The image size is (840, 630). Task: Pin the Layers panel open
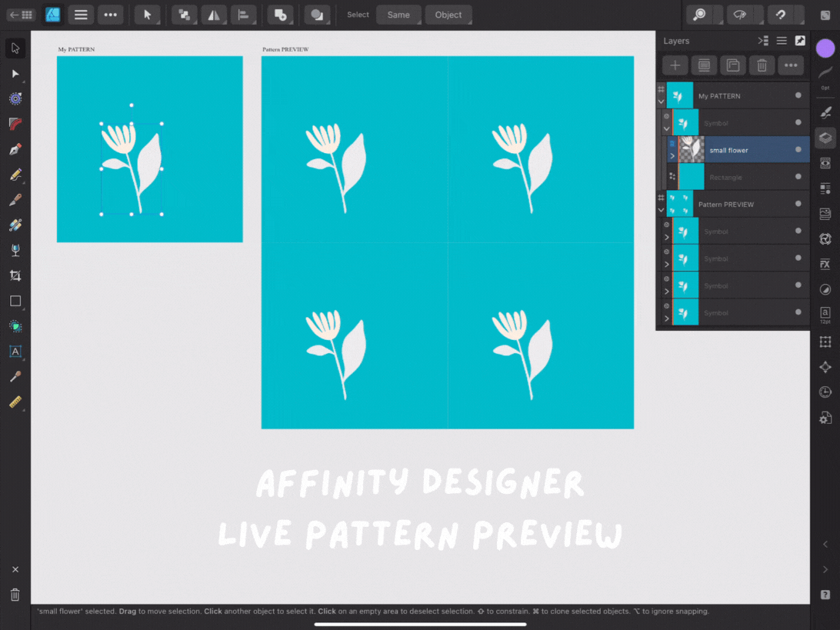pyautogui.click(x=800, y=41)
